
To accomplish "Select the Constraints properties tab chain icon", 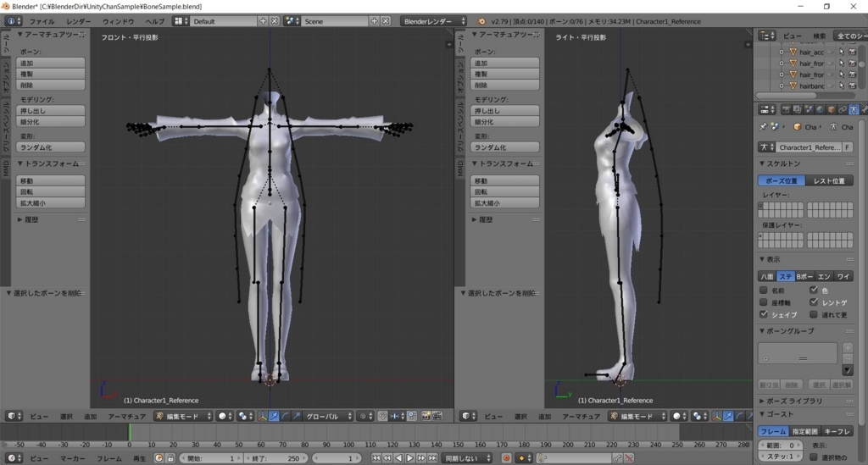I will point(842,110).
